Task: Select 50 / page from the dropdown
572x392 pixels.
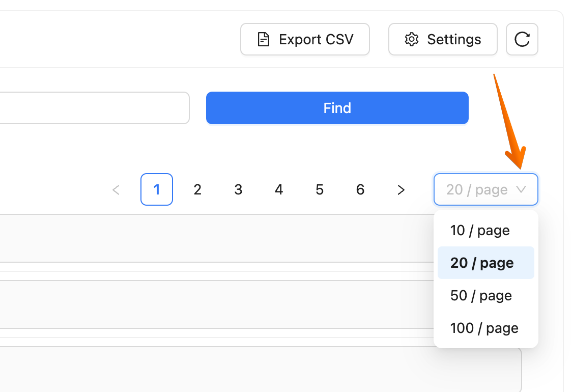Action: click(480, 295)
